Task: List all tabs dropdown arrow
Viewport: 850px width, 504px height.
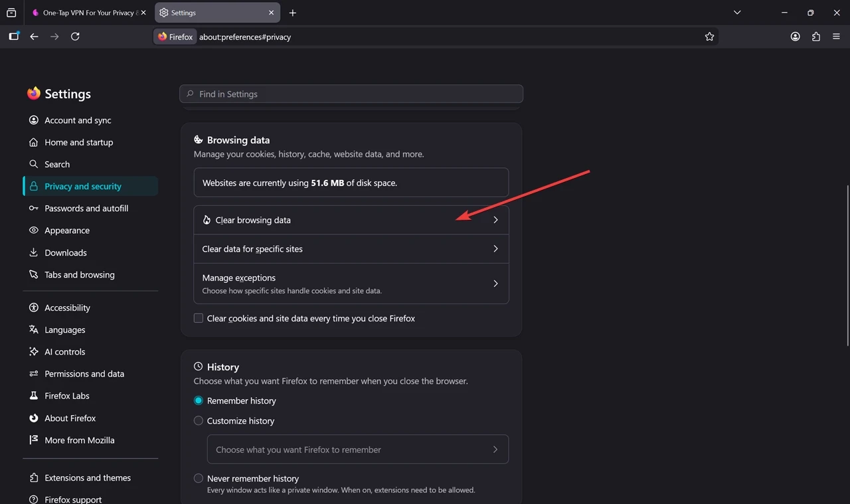Action: [x=737, y=13]
